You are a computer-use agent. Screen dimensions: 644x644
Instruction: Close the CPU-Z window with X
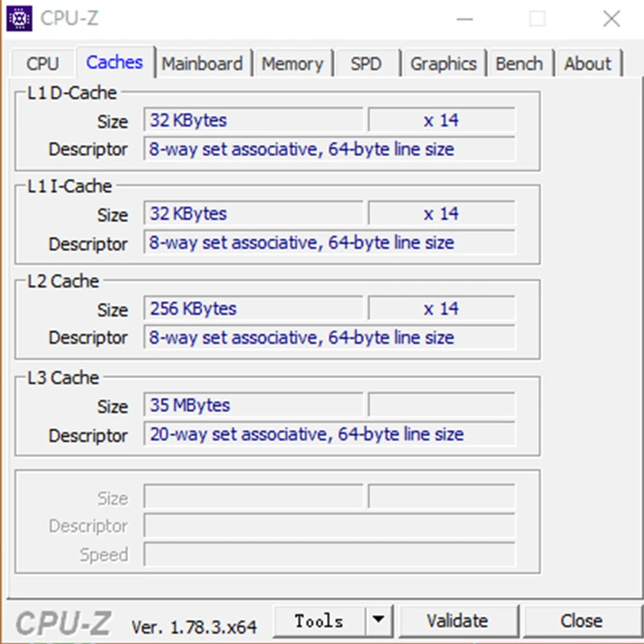pos(612,19)
